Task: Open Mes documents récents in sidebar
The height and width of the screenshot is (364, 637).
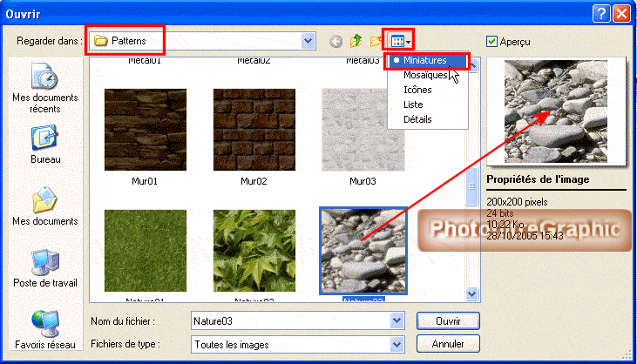Action: click(x=44, y=89)
